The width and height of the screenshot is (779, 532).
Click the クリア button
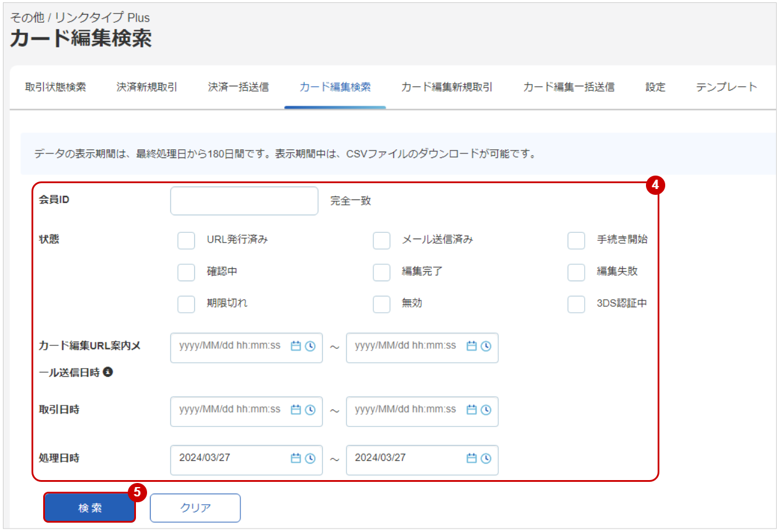pos(195,508)
